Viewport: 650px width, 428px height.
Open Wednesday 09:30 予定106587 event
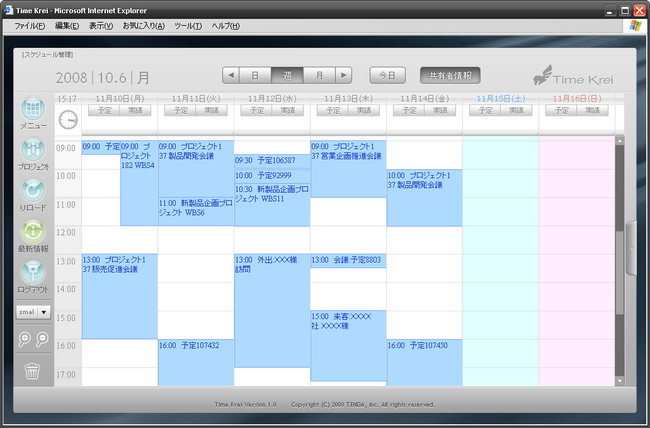272,161
